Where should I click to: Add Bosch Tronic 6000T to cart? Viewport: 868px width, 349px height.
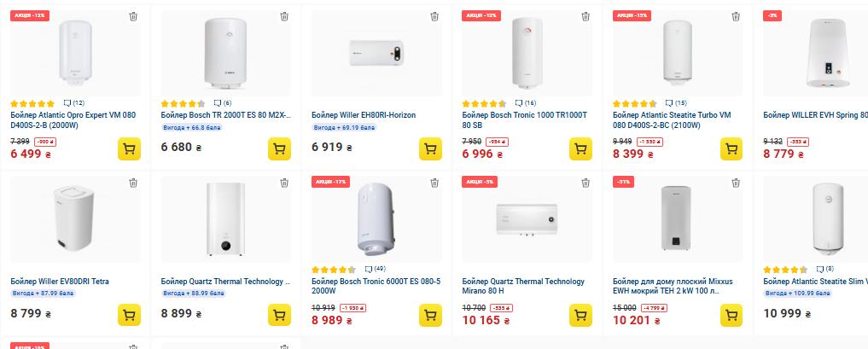(430, 315)
